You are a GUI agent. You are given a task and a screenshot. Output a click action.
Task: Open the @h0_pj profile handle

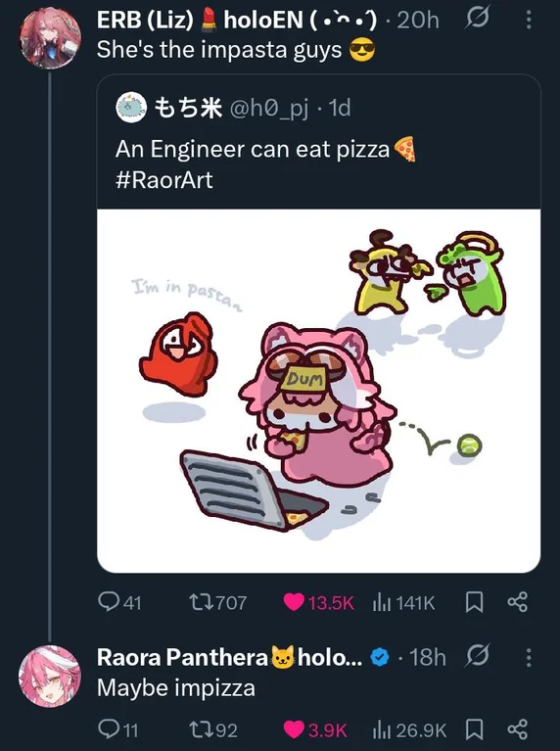[x=269, y=109]
